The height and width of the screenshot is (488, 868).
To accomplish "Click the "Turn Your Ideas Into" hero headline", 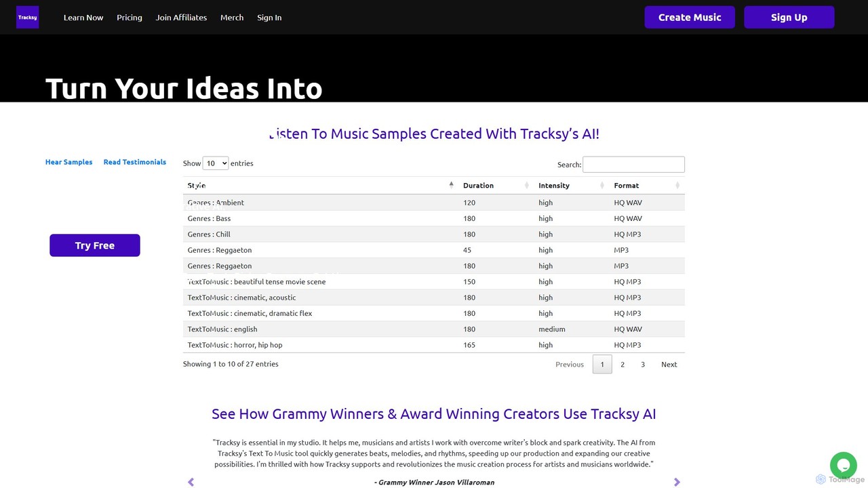I will pos(184,89).
